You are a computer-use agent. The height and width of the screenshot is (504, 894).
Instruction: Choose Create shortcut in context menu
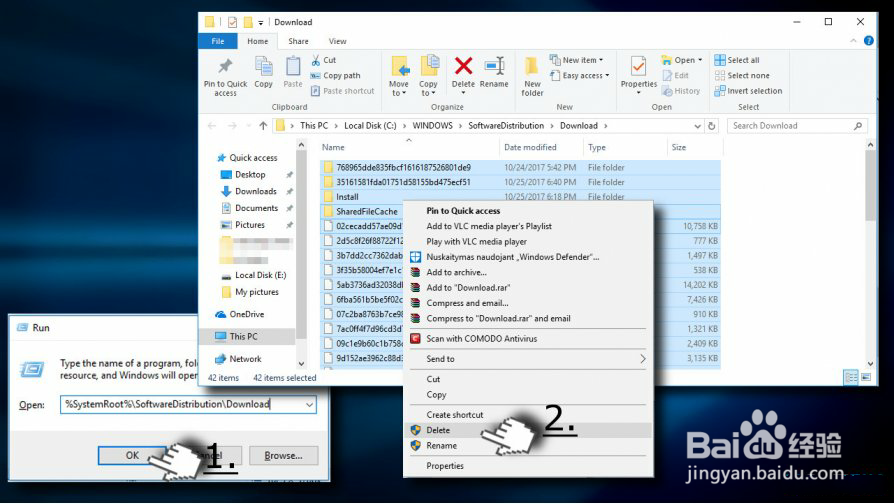pos(527,415)
